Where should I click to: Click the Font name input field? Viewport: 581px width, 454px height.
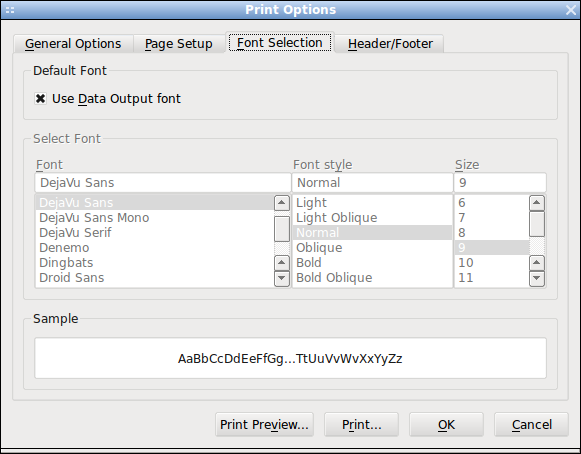pyautogui.click(x=163, y=182)
